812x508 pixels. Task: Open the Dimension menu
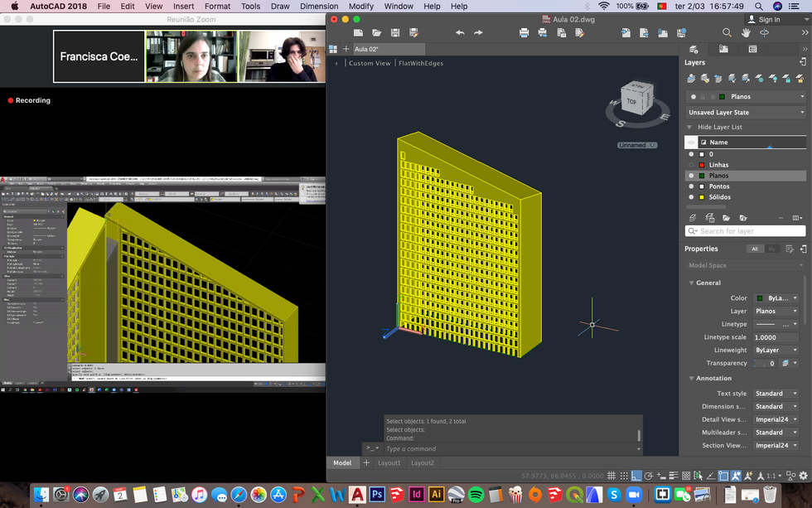pyautogui.click(x=319, y=6)
